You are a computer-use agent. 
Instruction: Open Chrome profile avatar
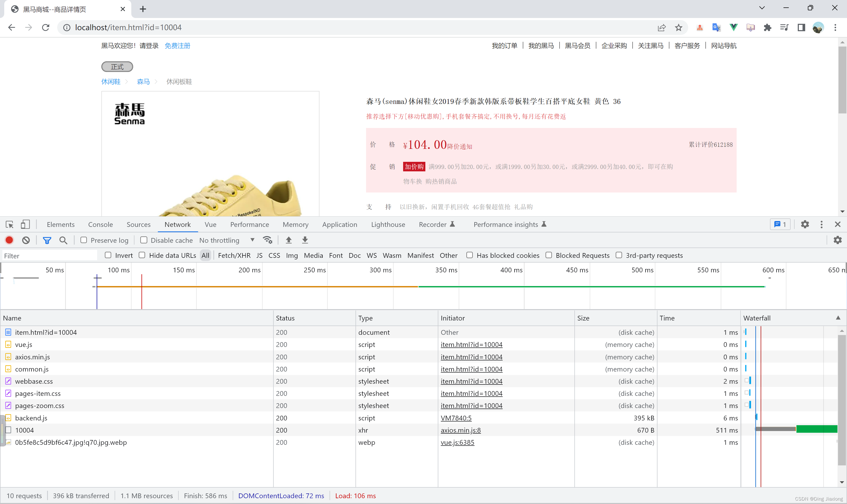click(818, 28)
